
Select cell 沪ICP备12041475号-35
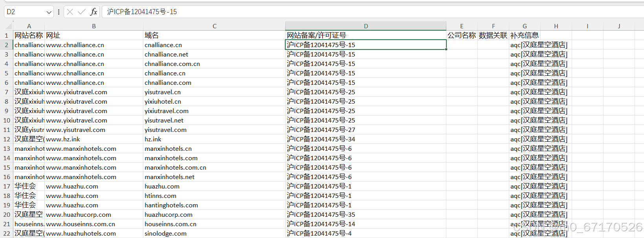(366, 214)
